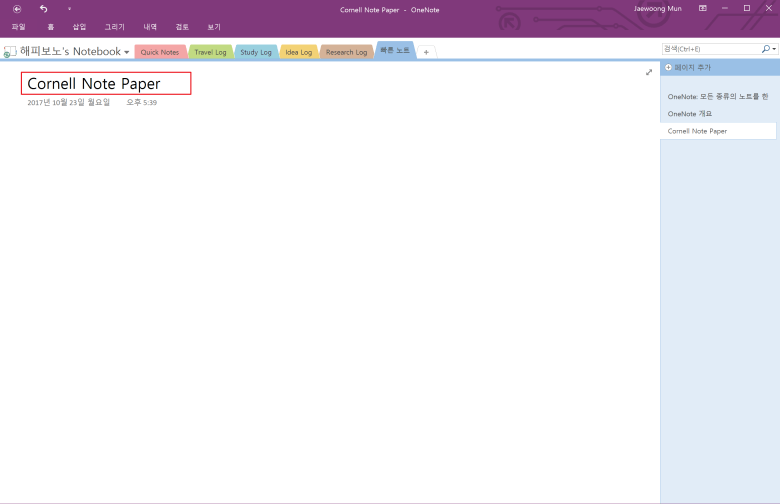Click the magnifier search icon
This screenshot has height=504, width=780.
[x=766, y=49]
